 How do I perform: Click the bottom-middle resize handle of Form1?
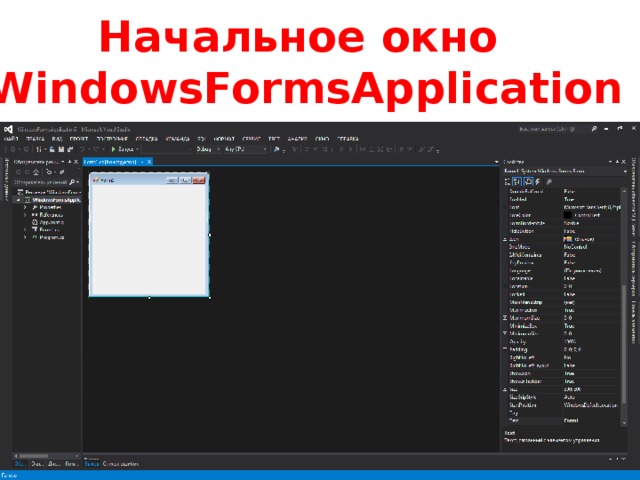[x=149, y=298]
